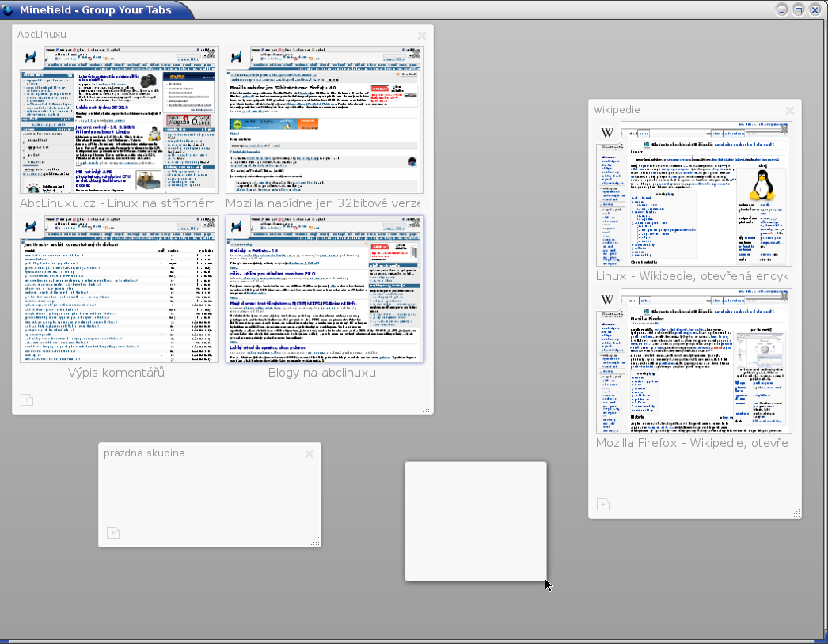This screenshot has width=828, height=644.
Task: Click favicon of Výpis komentářů tab
Action: point(31,226)
